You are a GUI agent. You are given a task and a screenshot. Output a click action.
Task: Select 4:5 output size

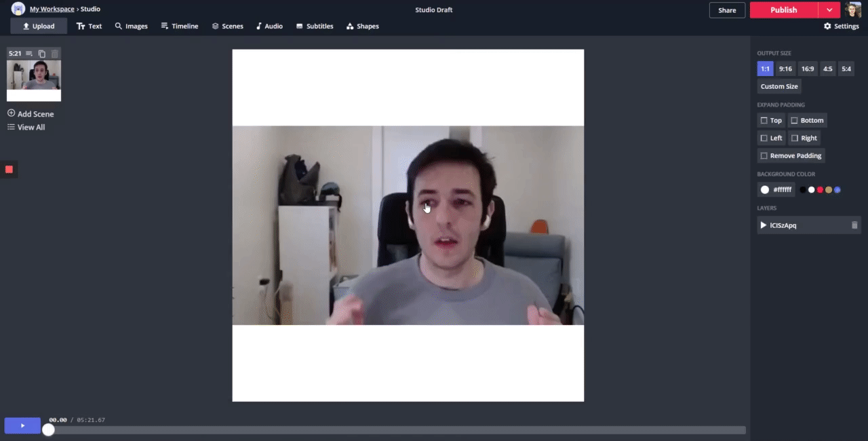pyautogui.click(x=827, y=69)
